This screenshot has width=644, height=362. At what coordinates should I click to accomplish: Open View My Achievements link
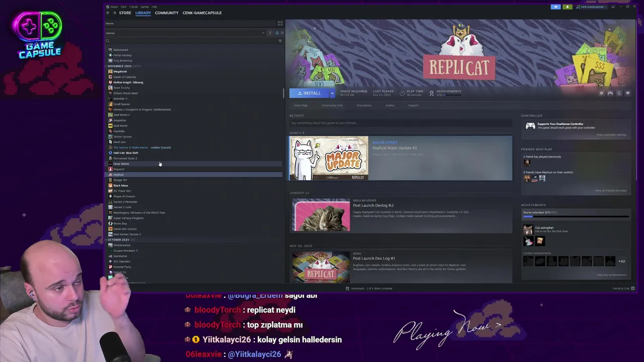(x=611, y=275)
